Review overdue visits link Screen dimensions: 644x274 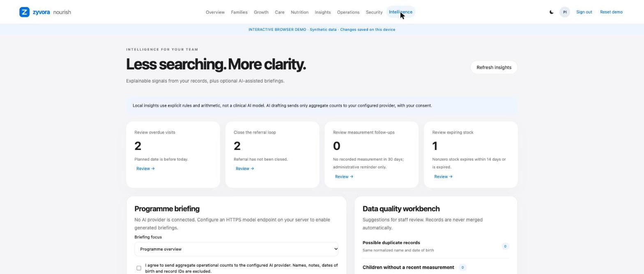coord(145,168)
